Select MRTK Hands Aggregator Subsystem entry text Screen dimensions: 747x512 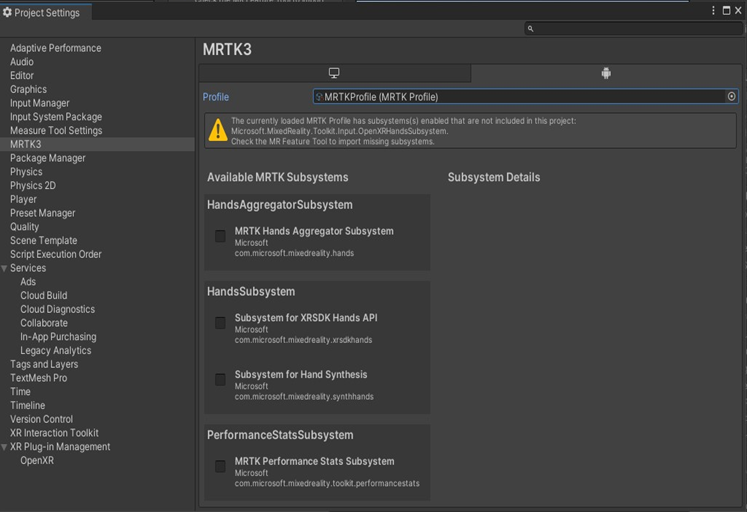pyautogui.click(x=314, y=231)
